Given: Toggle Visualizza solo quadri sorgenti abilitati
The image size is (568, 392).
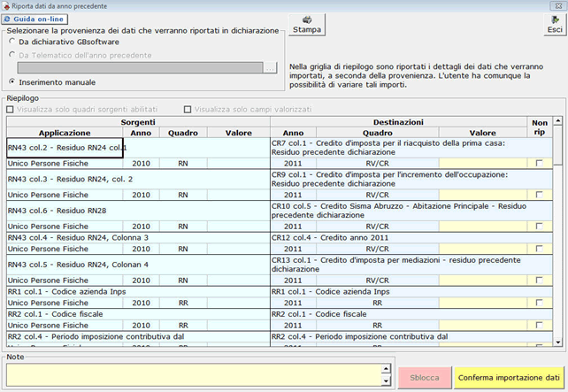Looking at the screenshot, I should tap(10, 109).
